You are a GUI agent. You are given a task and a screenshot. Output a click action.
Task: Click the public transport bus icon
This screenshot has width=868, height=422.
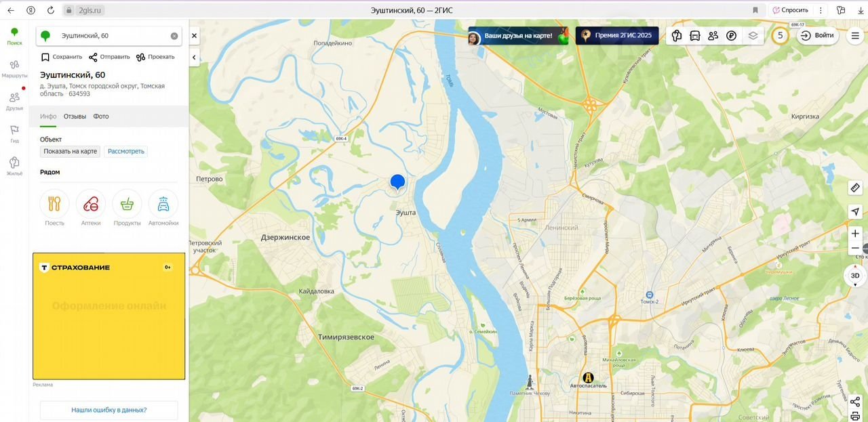(x=695, y=36)
